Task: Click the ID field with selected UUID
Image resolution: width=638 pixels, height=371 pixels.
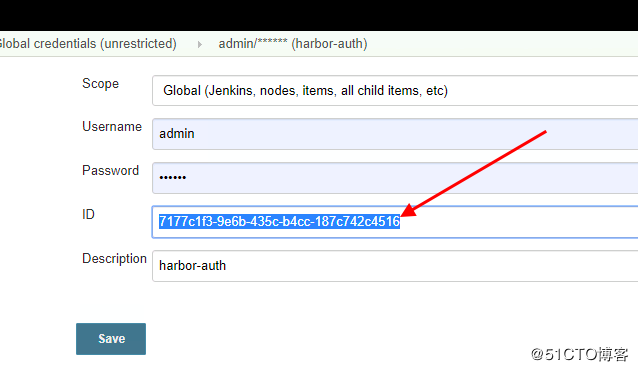Action: click(x=395, y=222)
